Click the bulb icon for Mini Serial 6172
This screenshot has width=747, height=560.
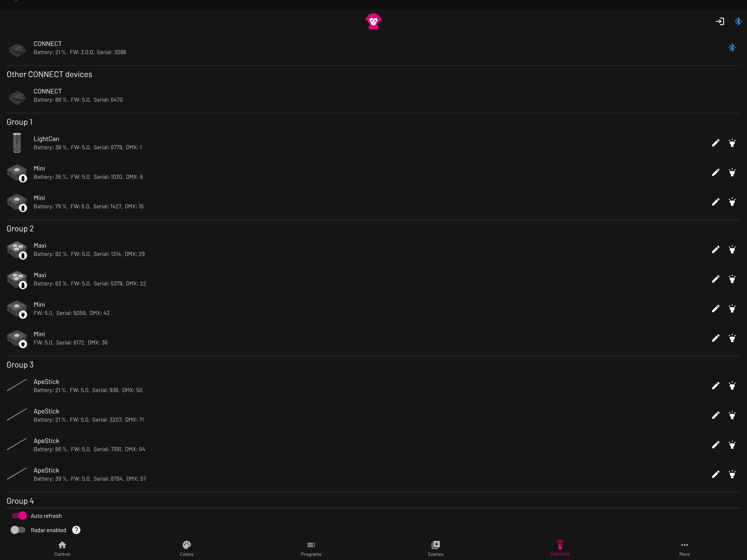(x=733, y=338)
